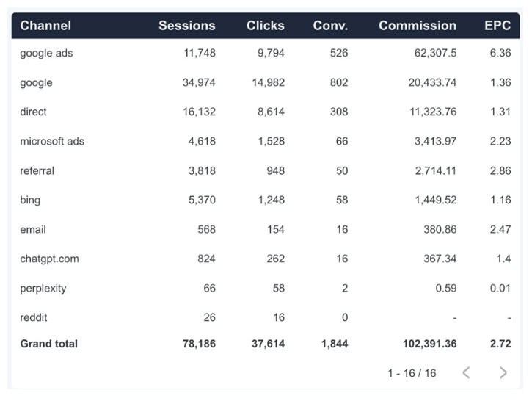Select the google channel cell
The image size is (532, 401).
(x=36, y=82)
